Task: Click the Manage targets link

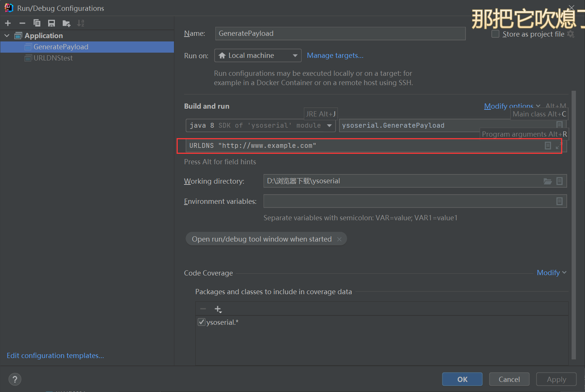Action: point(335,56)
